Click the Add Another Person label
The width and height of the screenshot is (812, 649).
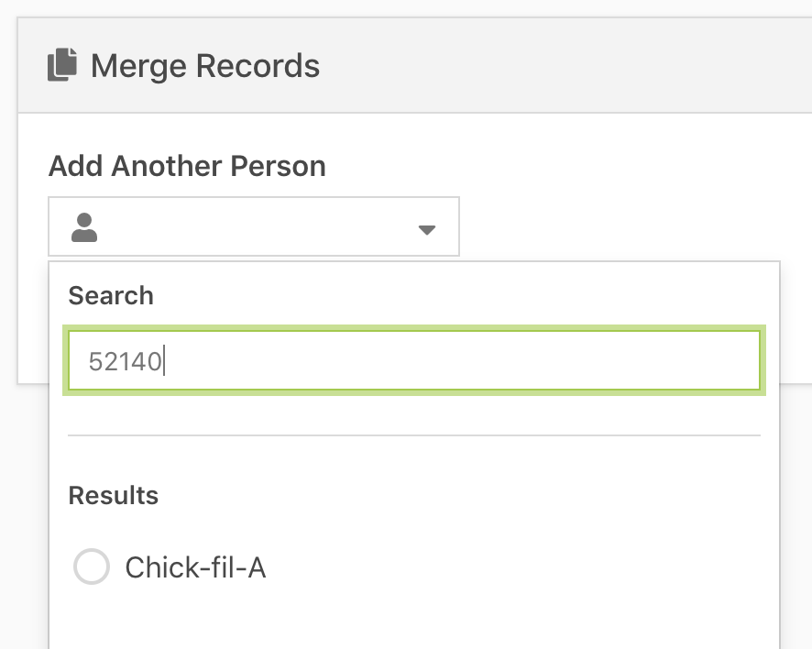[x=187, y=166]
